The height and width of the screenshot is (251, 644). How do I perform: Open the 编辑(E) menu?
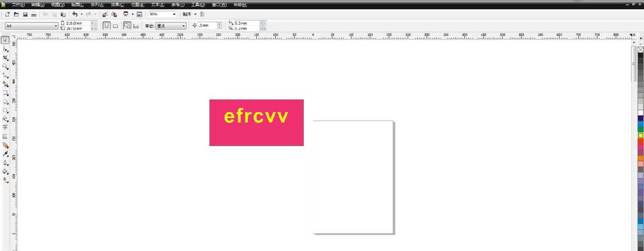click(38, 5)
